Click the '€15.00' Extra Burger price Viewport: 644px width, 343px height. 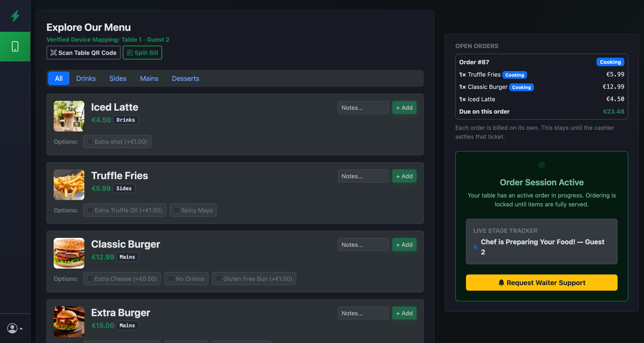102,325
